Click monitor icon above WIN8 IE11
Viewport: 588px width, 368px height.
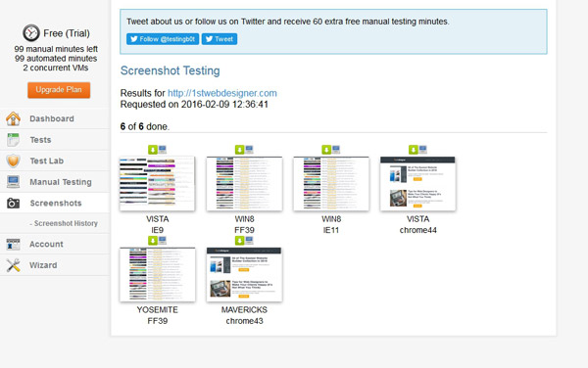click(x=335, y=150)
